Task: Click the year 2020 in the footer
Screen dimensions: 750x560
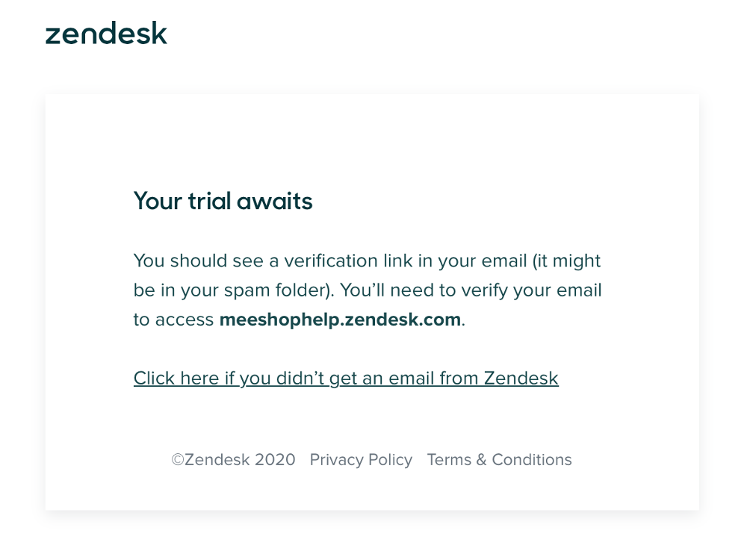Action: click(x=275, y=459)
